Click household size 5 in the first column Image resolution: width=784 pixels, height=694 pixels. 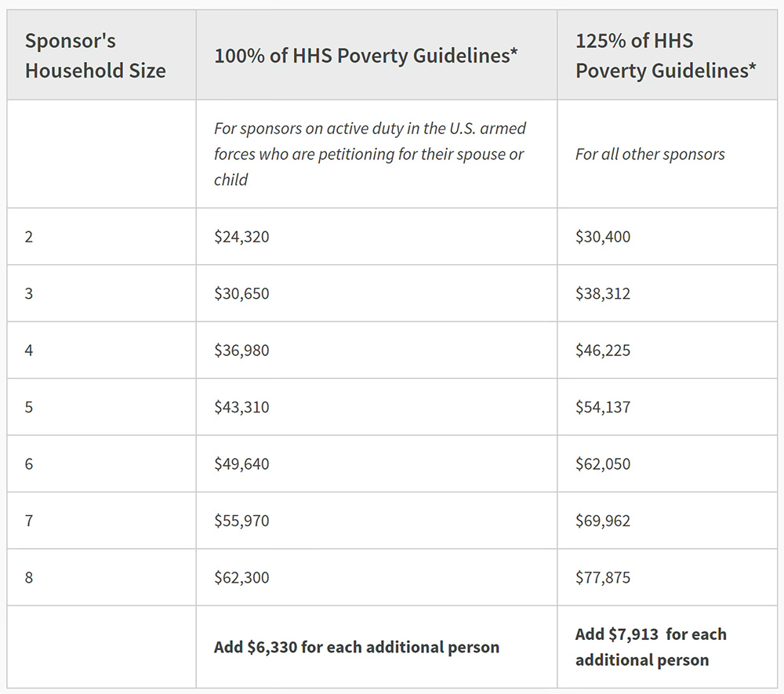click(x=29, y=407)
